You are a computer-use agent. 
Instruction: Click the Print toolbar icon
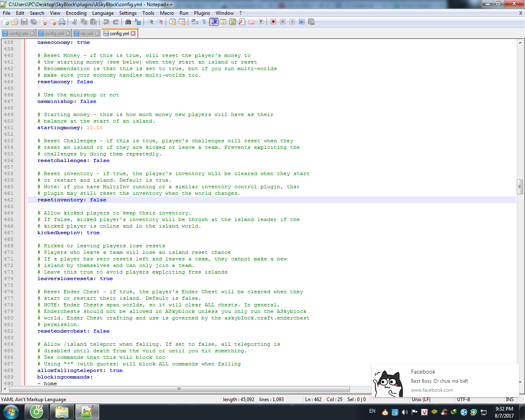pos(62,22)
